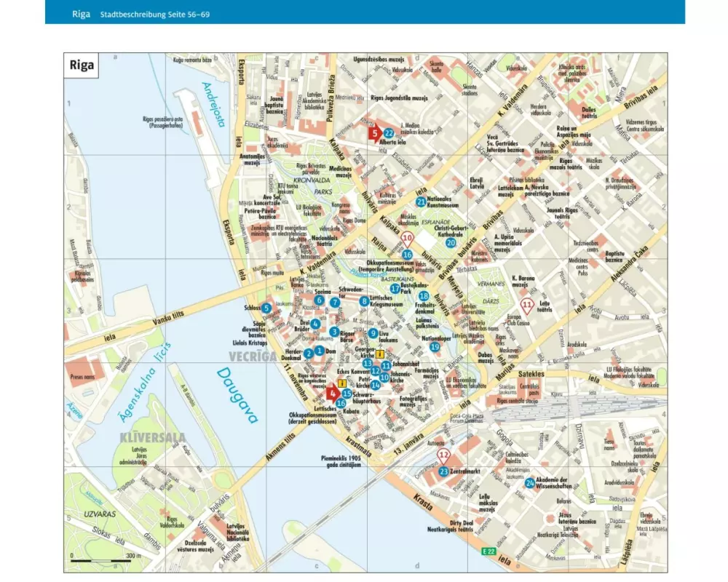The height and width of the screenshot is (582, 728).
Task: Click blue marker 21 Nationales Kunstmuseum
Action: 421,202
